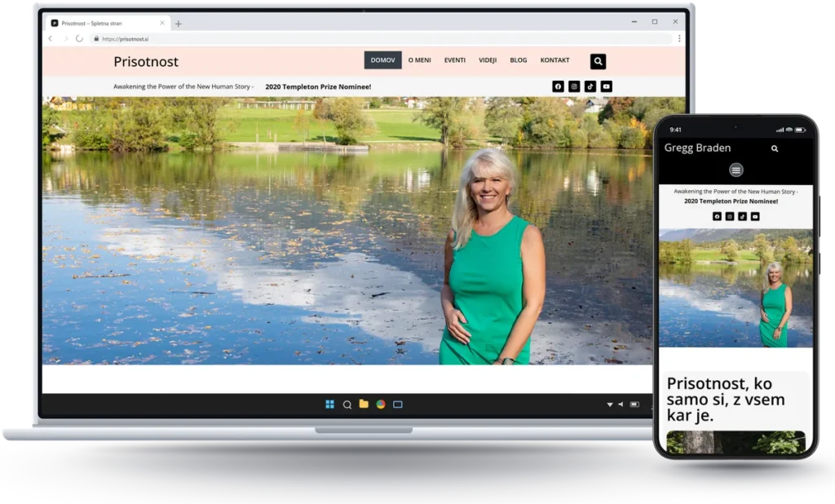
Task: Click the task view icon on the taskbar
Action: click(398, 405)
